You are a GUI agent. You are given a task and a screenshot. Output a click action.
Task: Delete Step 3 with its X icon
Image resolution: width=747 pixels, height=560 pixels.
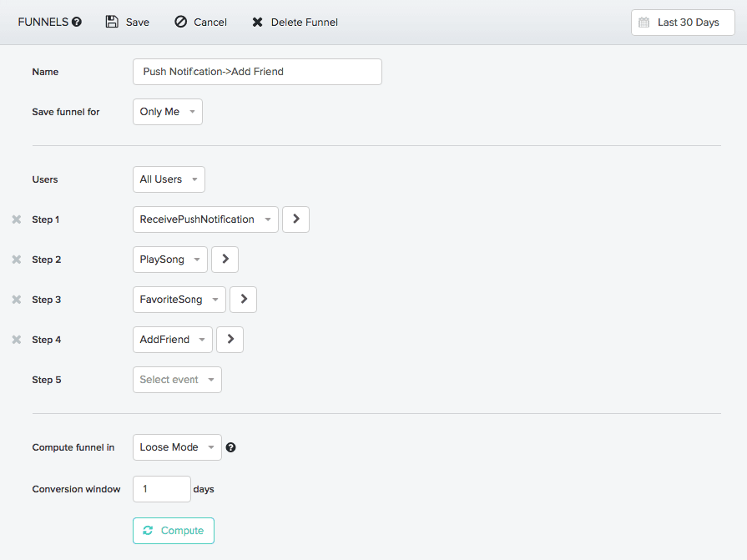(x=16, y=300)
